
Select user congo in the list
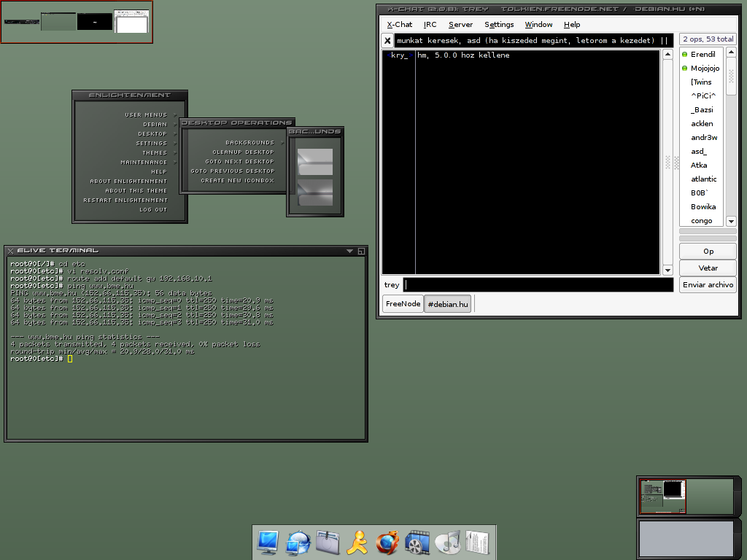point(702,221)
